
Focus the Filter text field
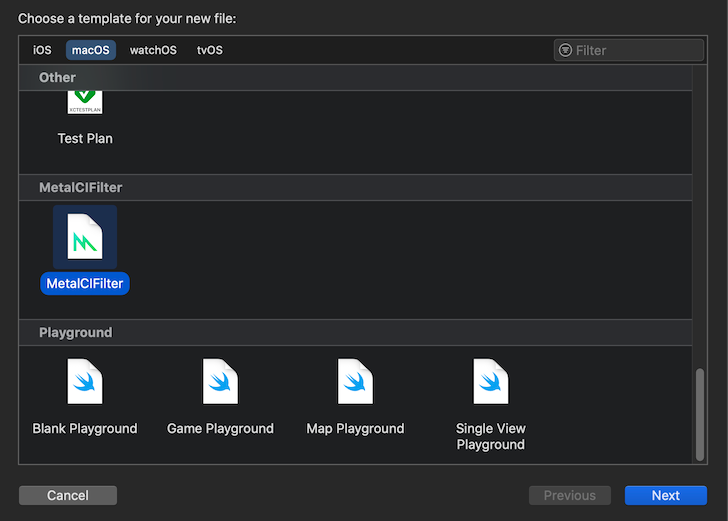click(629, 50)
